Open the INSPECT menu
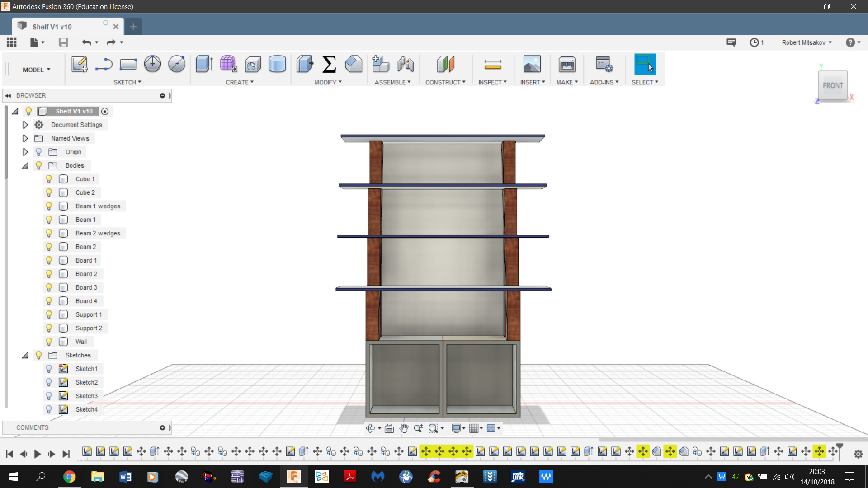The height and width of the screenshot is (488, 868). click(493, 82)
